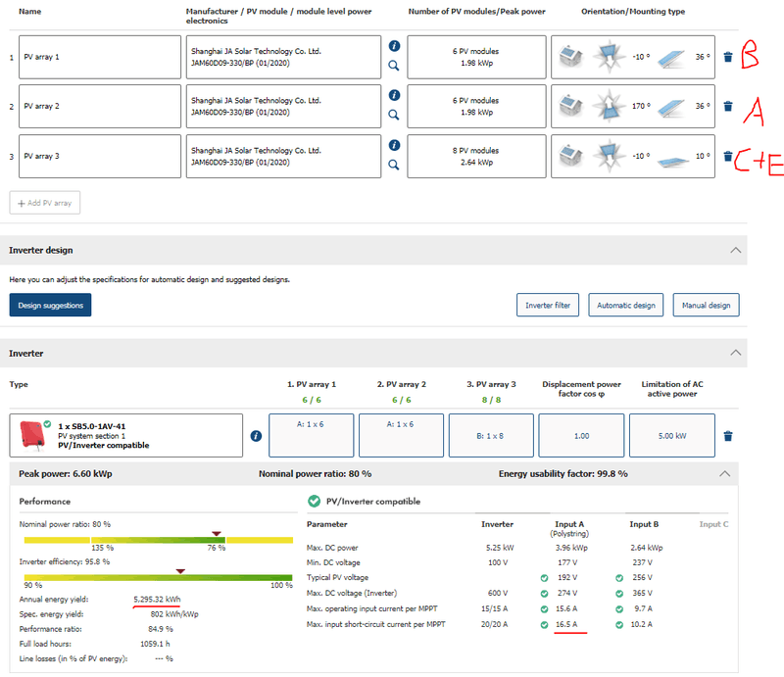Delete PV array 1 with trash icon
Image resolution: width=784 pixels, height=677 pixels.
727,57
